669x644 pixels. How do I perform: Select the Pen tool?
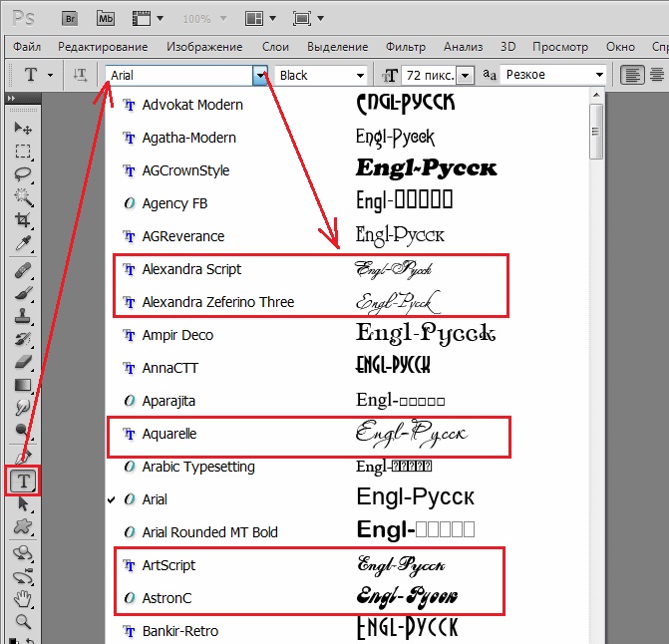tap(23, 457)
